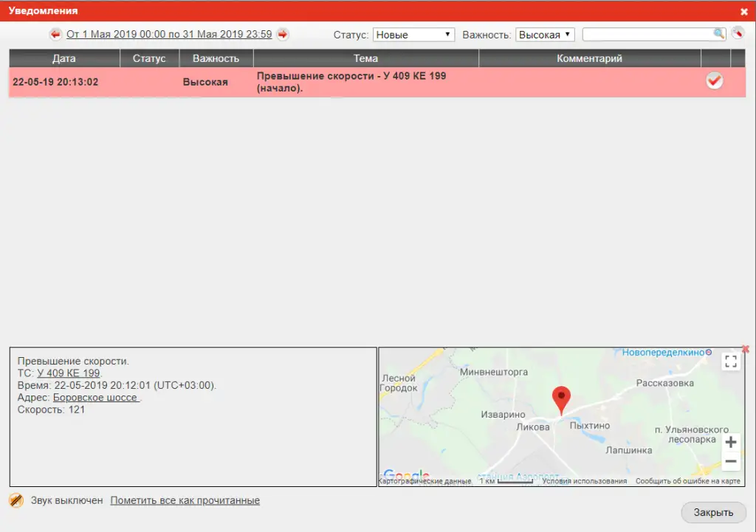The width and height of the screenshot is (756, 532).
Task: Click the magnifier search icon
Action: [719, 34]
